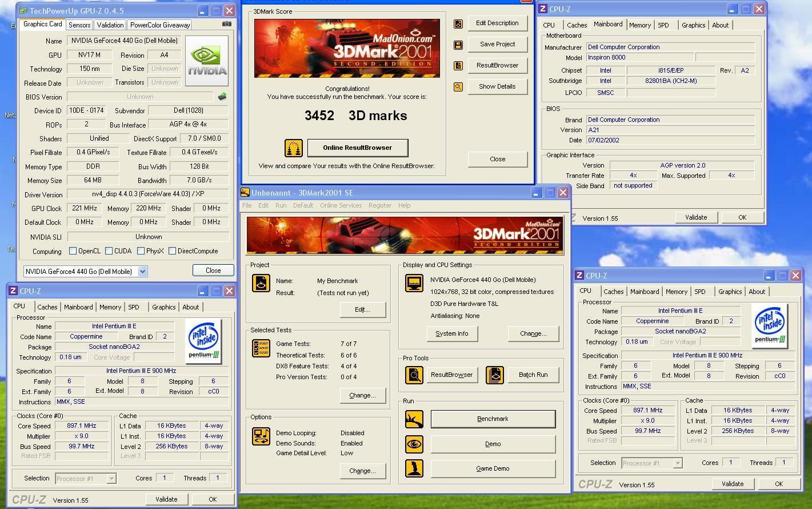Click the Batch Run button
This screenshot has height=509, width=812.
click(533, 375)
